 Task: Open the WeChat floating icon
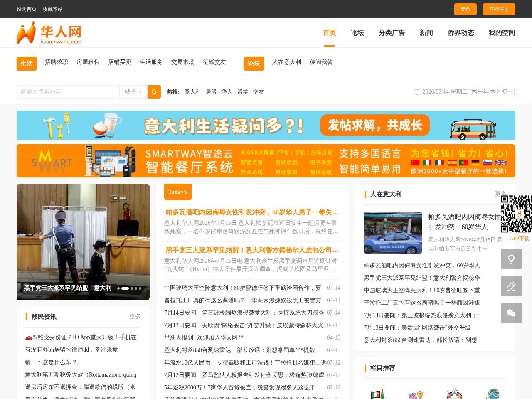click(511, 313)
